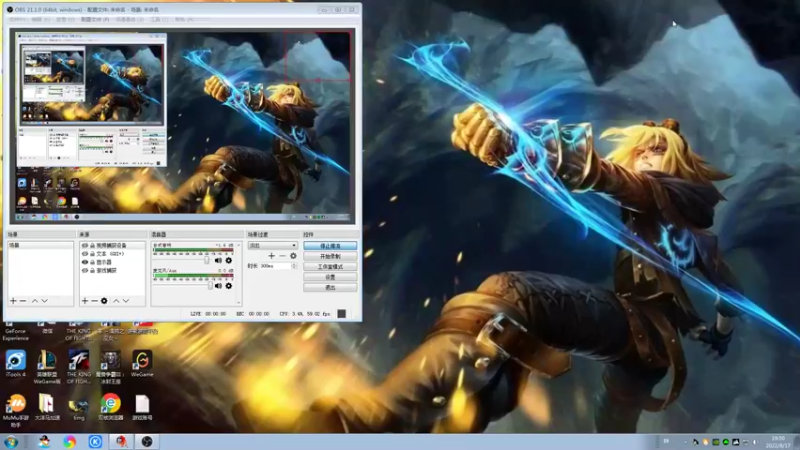Open the folder icon beside MuMu shortcut

[46, 407]
